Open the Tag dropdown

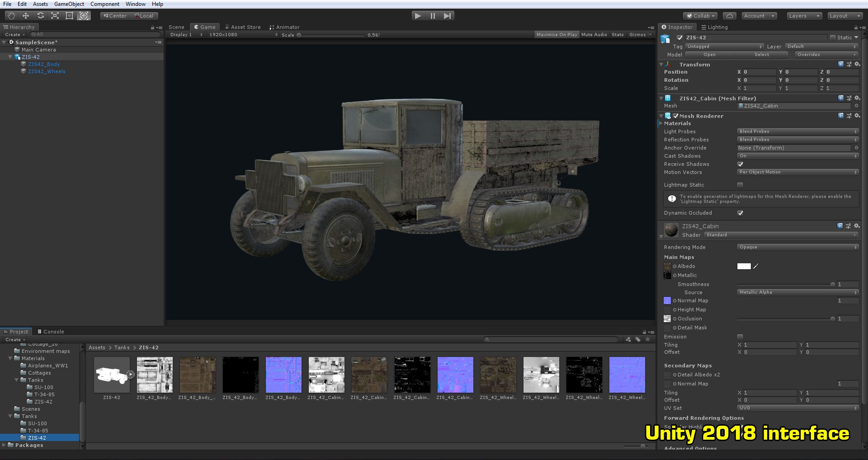pyautogui.click(x=725, y=47)
